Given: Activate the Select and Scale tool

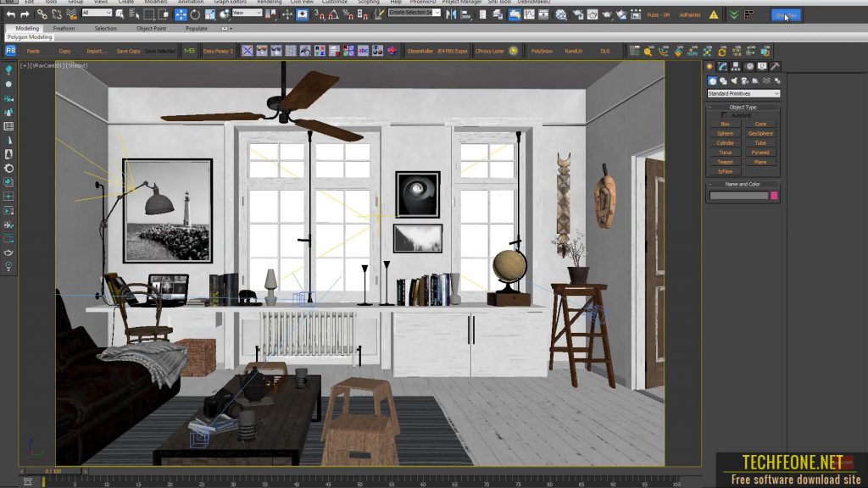Looking at the screenshot, I should pos(210,15).
